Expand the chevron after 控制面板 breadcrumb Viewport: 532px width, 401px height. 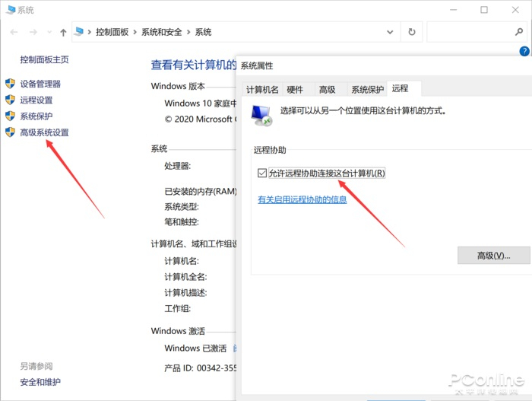[x=135, y=32]
